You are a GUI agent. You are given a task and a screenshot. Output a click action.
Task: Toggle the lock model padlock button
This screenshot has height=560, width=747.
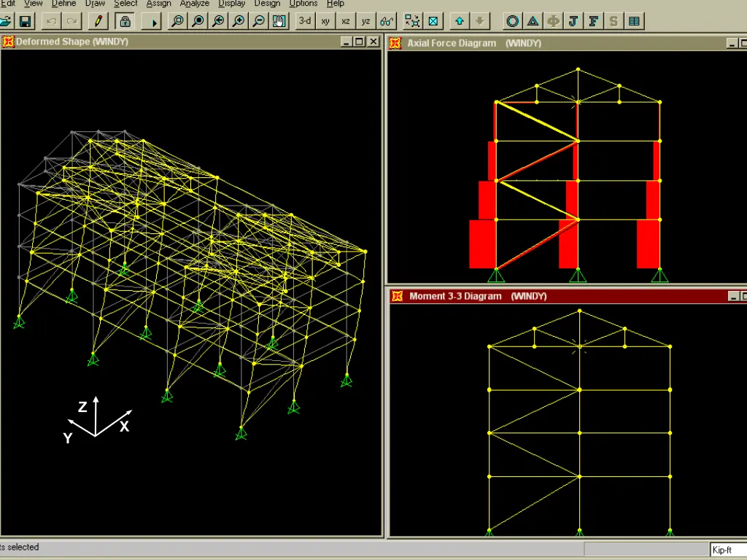pos(125,22)
